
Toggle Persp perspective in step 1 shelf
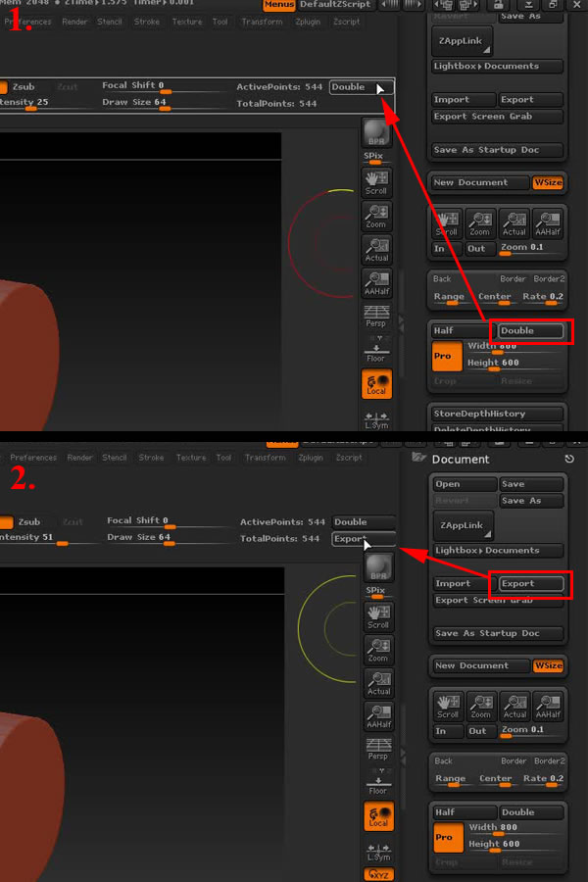(x=376, y=317)
